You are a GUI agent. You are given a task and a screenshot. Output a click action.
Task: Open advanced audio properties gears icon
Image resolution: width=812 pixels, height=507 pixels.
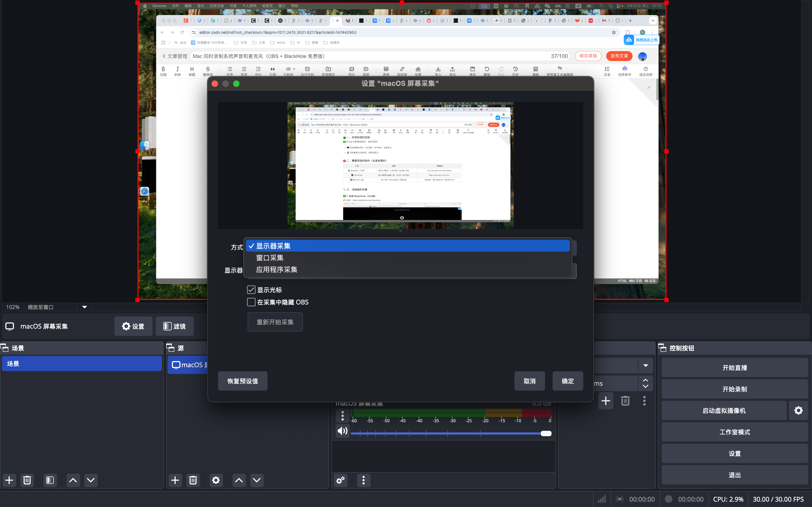coord(340,480)
